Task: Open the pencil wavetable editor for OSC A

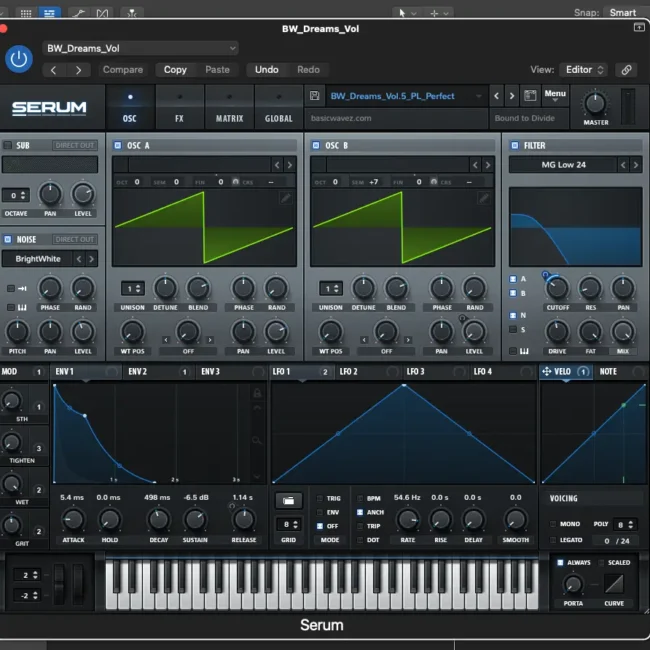Action: click(286, 198)
